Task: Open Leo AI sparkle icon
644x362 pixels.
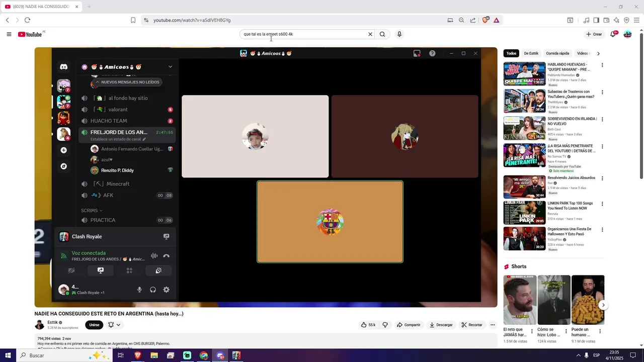Action: (616, 20)
